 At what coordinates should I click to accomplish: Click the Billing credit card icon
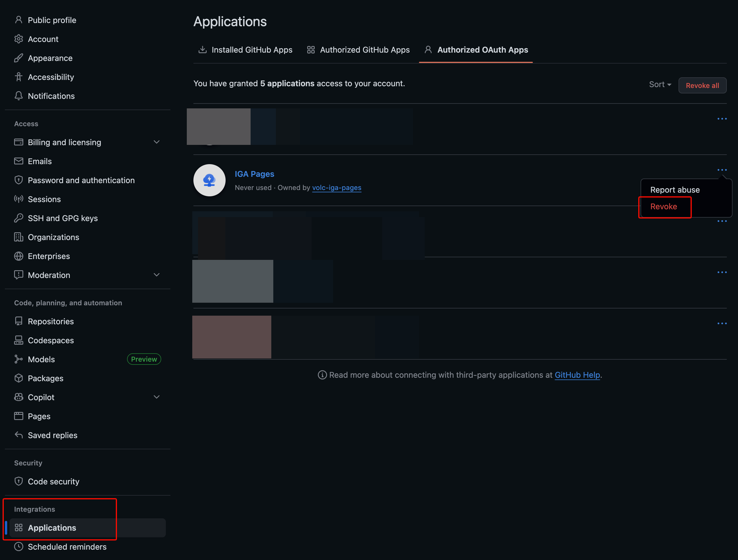tap(19, 142)
